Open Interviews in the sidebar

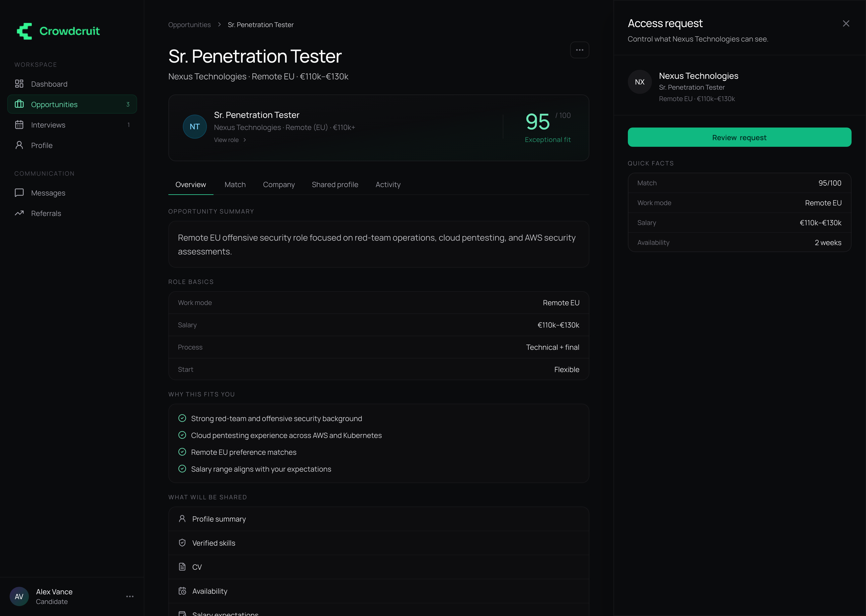coord(72,125)
